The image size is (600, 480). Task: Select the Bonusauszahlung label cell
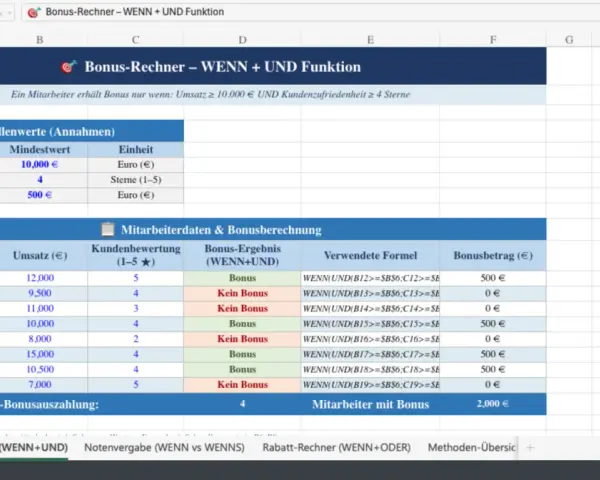pyautogui.click(x=92, y=404)
